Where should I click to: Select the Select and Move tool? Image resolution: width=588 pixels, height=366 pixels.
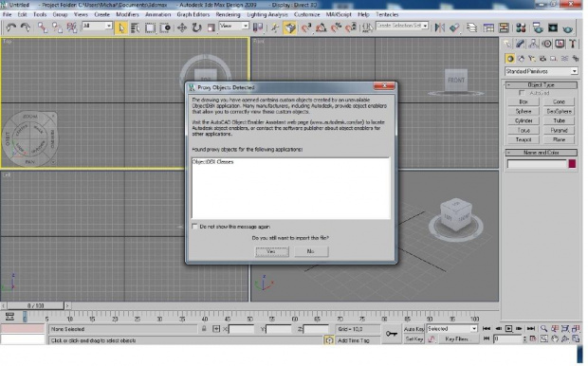click(182, 27)
